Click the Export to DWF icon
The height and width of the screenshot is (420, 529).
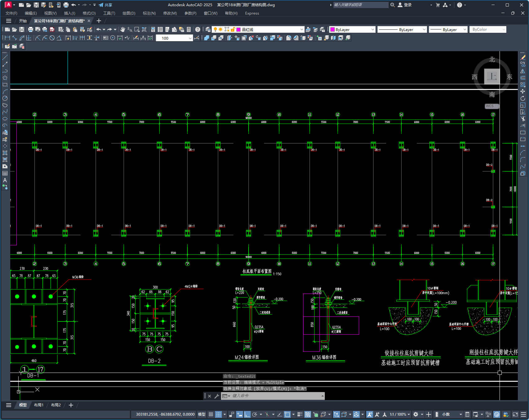coord(52,29)
